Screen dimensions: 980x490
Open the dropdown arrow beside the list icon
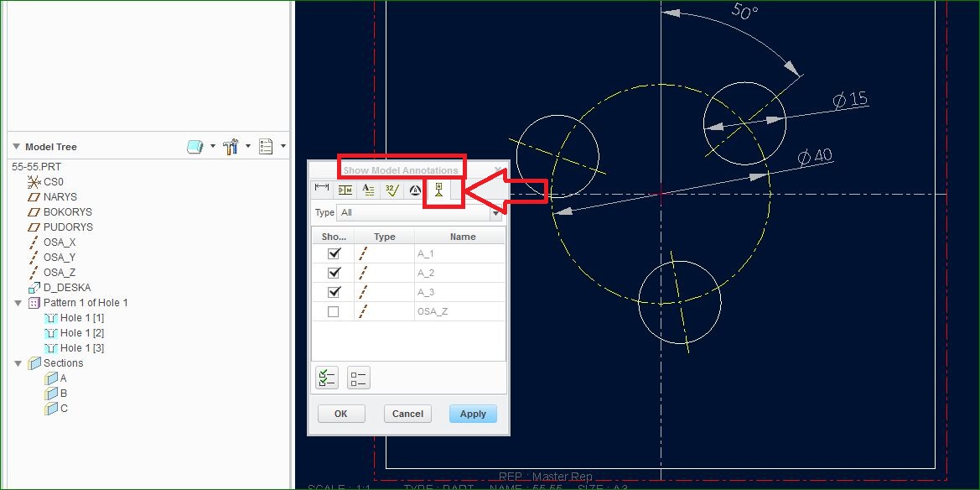[283, 147]
